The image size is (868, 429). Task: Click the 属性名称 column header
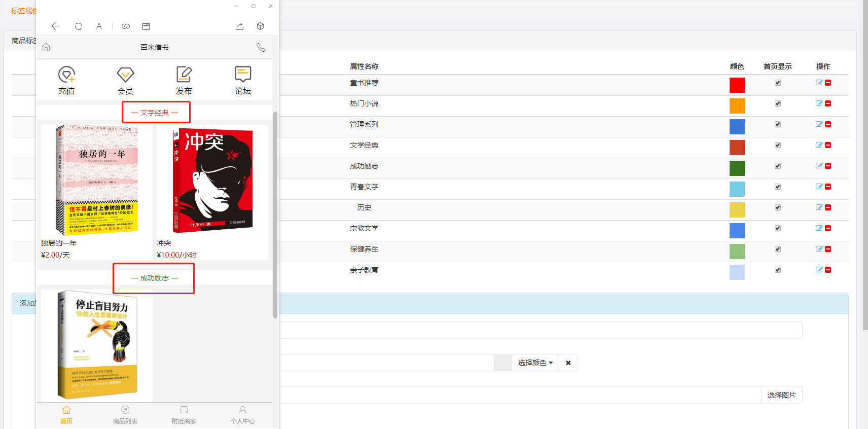point(364,66)
